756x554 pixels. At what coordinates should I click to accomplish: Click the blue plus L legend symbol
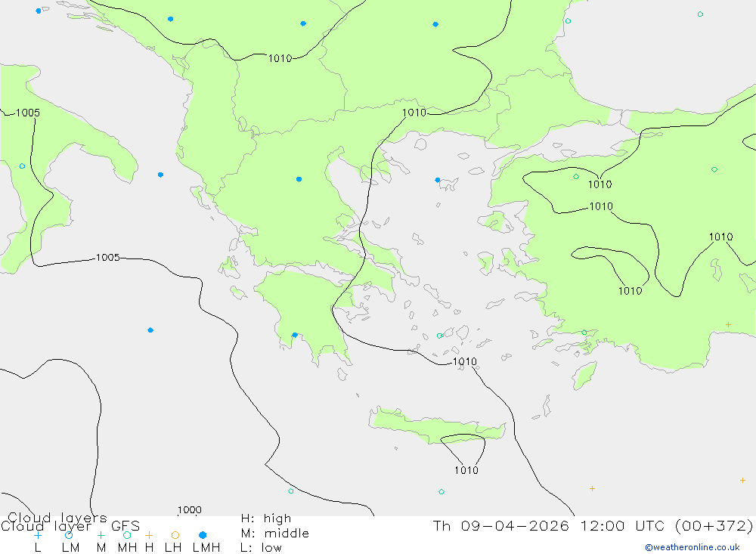pos(38,535)
